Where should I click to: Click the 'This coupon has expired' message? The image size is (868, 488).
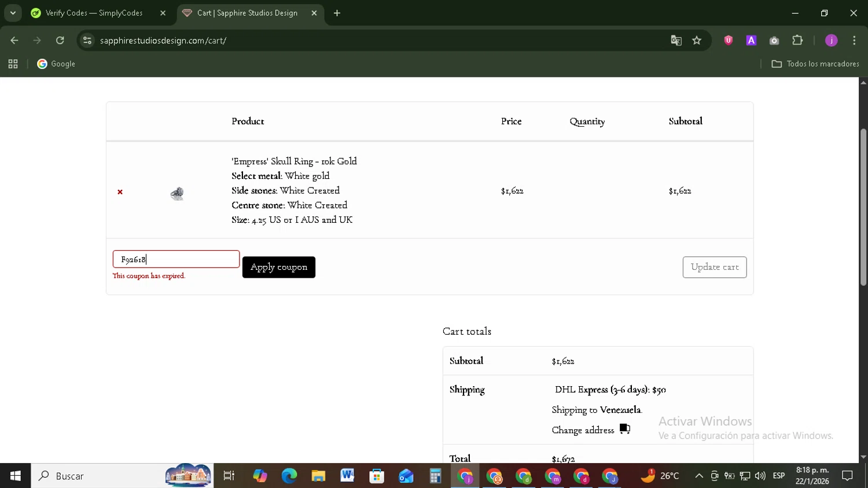point(149,276)
